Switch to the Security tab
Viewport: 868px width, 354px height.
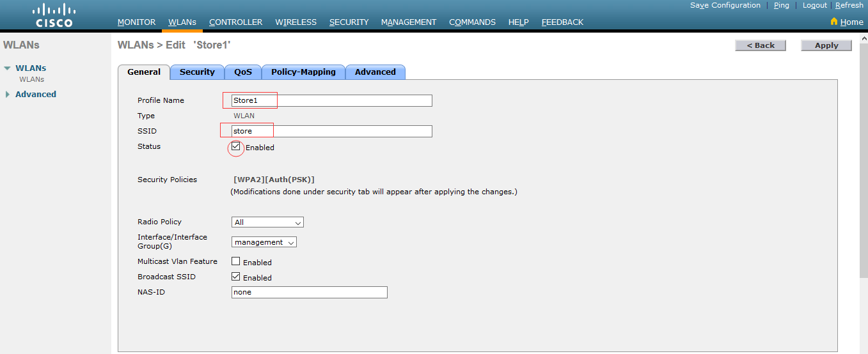pyautogui.click(x=197, y=72)
